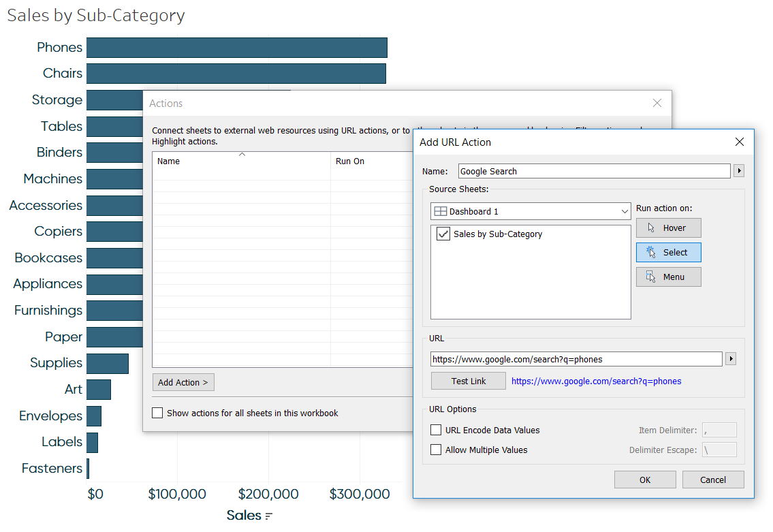Close the Actions dialog window

click(x=657, y=103)
